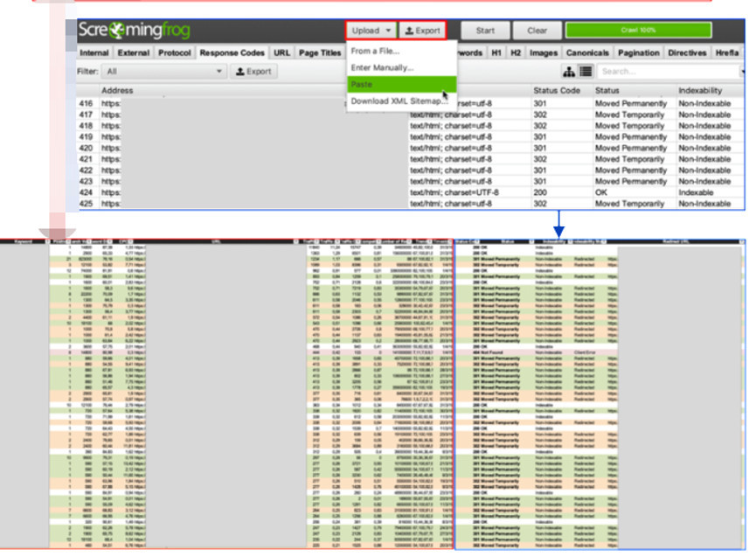Choose 'Paste' from the Upload menu
Screen dimensions: 756x557
361,84
